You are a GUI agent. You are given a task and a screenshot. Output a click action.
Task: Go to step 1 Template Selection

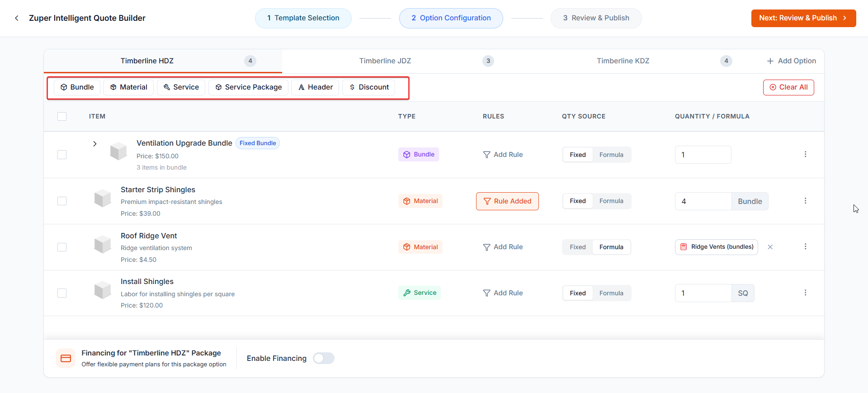303,18
